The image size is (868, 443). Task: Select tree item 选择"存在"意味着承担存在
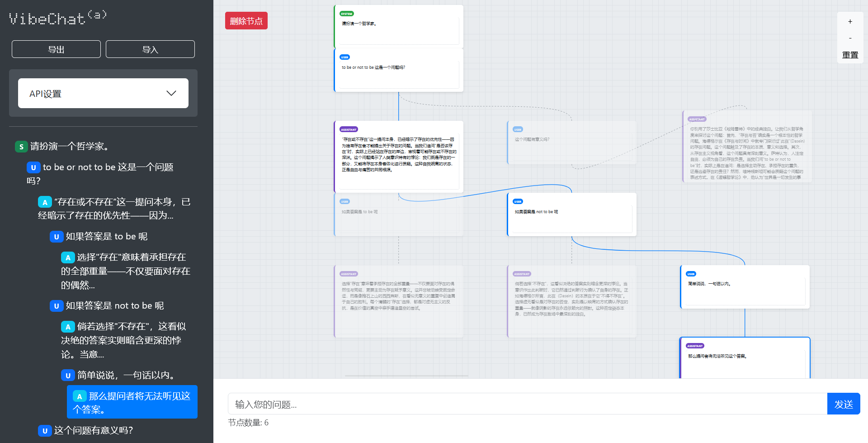tap(126, 271)
